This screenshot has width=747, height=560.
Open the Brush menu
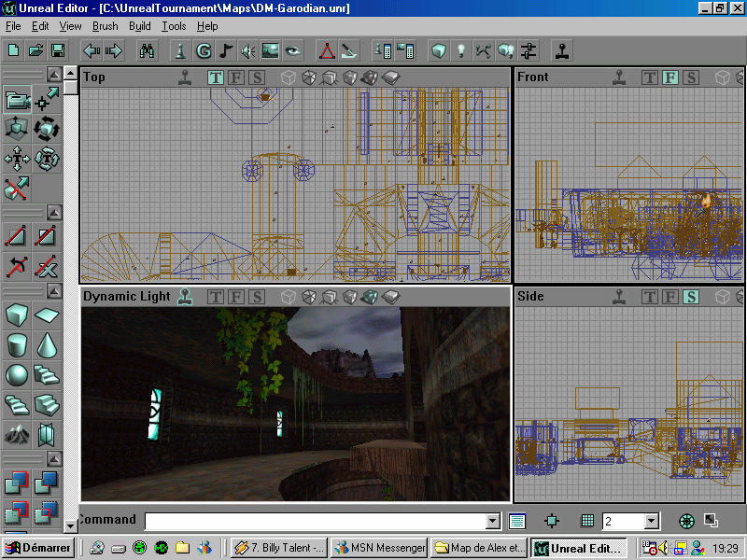105,26
